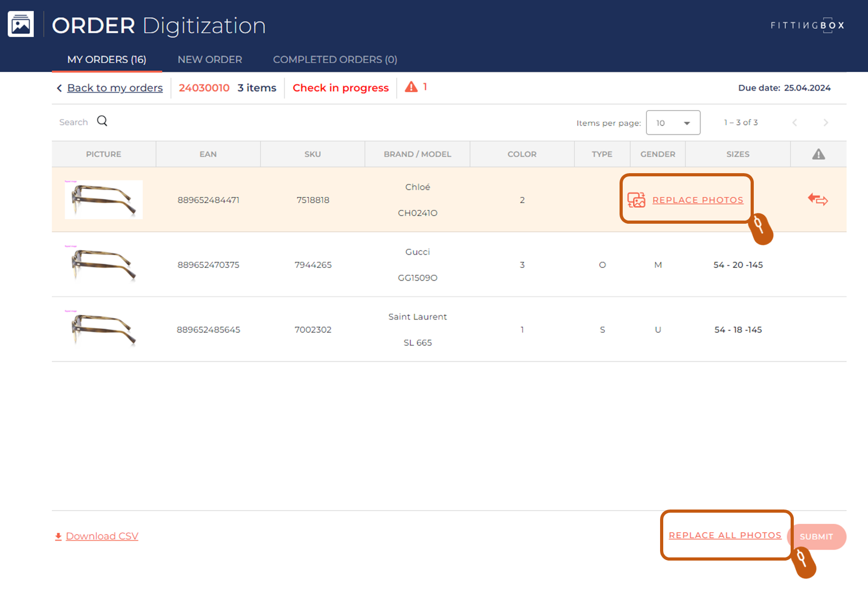Click the back chevron before Back to my orders
The height and width of the screenshot is (589, 868).
(x=59, y=88)
